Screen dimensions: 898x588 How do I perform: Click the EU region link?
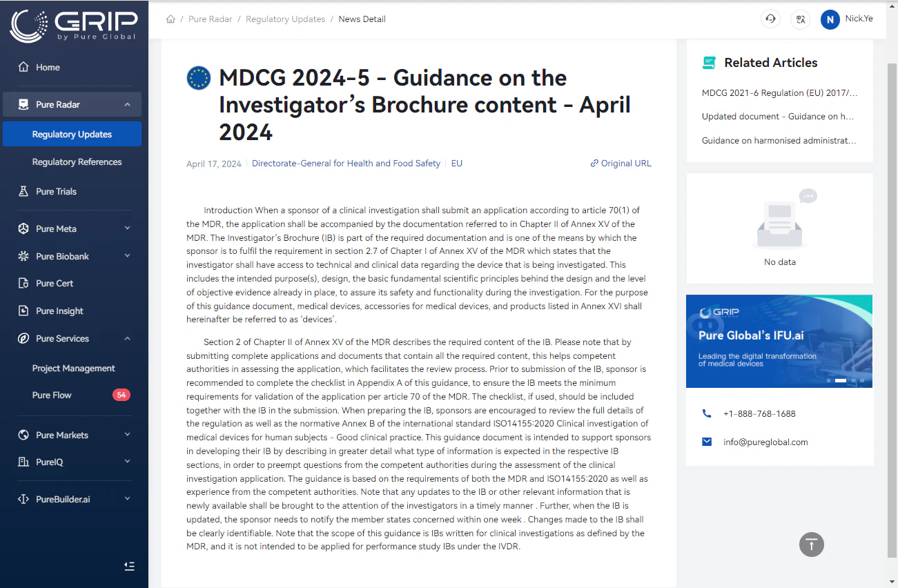[457, 164]
